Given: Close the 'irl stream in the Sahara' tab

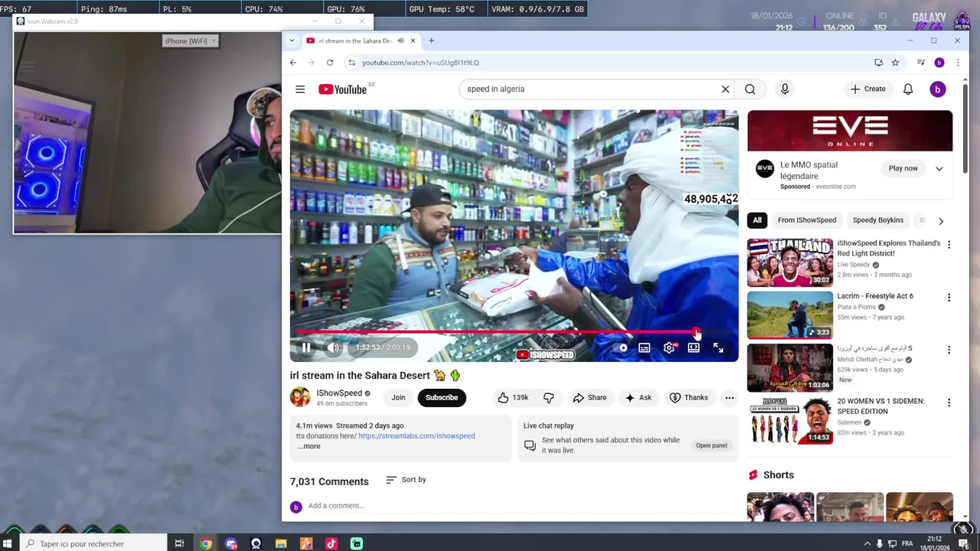Looking at the screenshot, I should (413, 41).
